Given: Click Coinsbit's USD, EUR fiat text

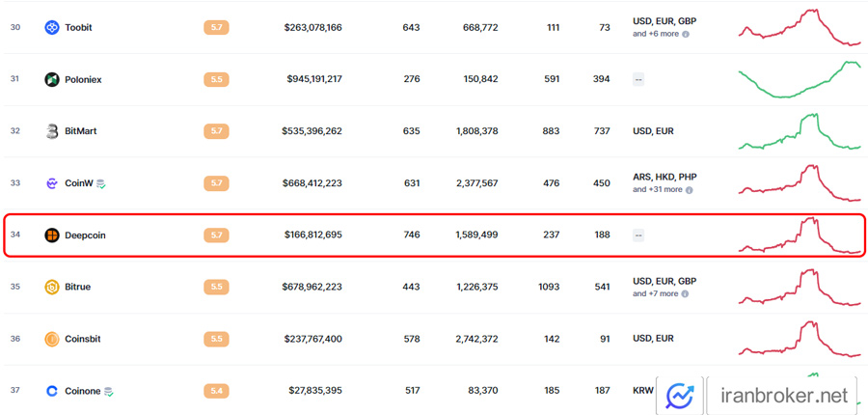Looking at the screenshot, I should click(653, 338).
